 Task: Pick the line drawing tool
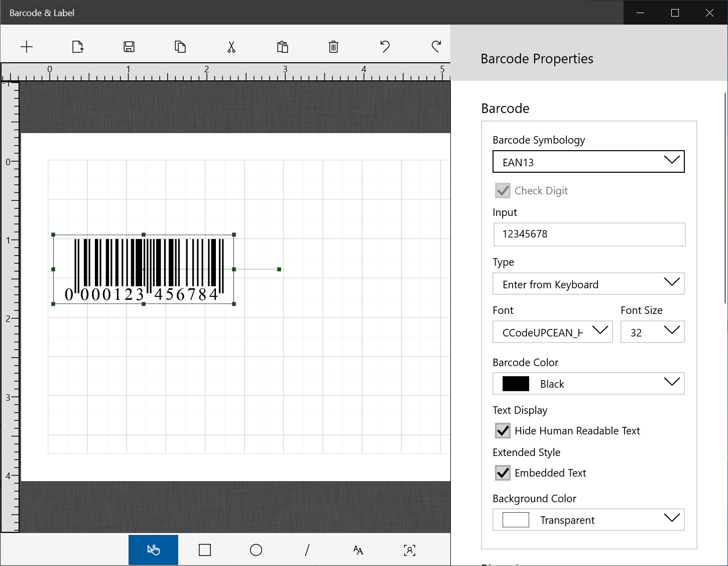click(307, 550)
